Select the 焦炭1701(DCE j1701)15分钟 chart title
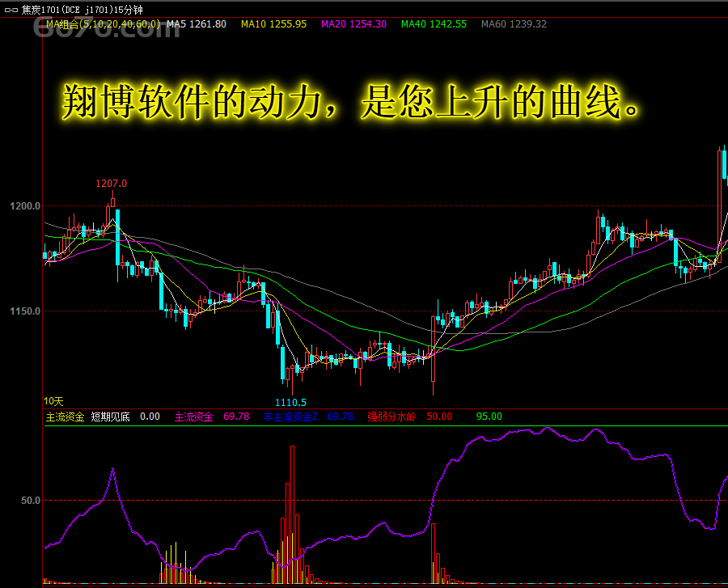Screen dimensions: 728x588 tap(83, 10)
